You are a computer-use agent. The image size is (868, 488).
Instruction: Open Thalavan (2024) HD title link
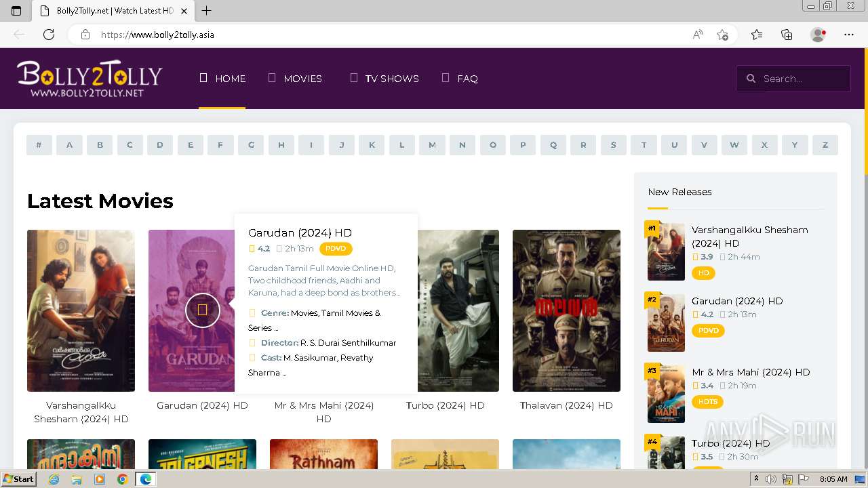tap(566, 405)
